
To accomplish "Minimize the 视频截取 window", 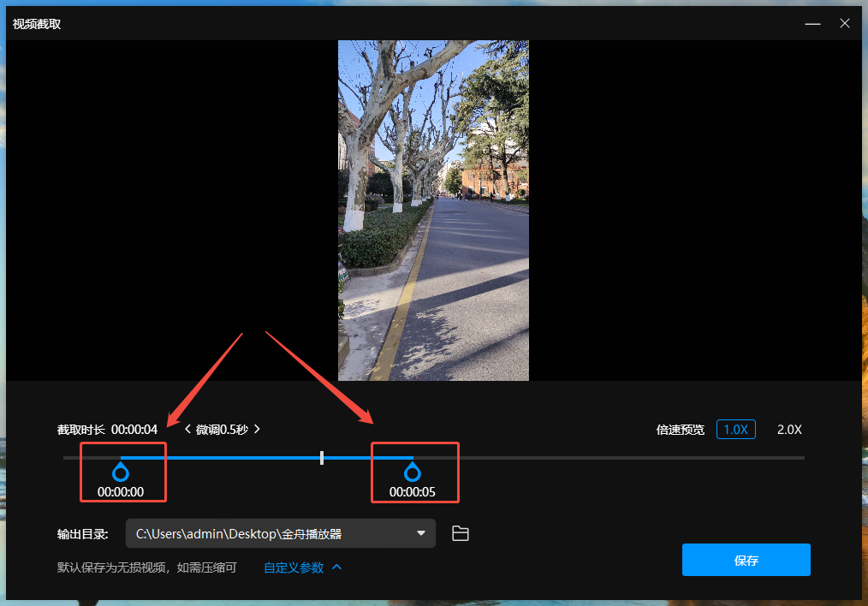I will 812,24.
